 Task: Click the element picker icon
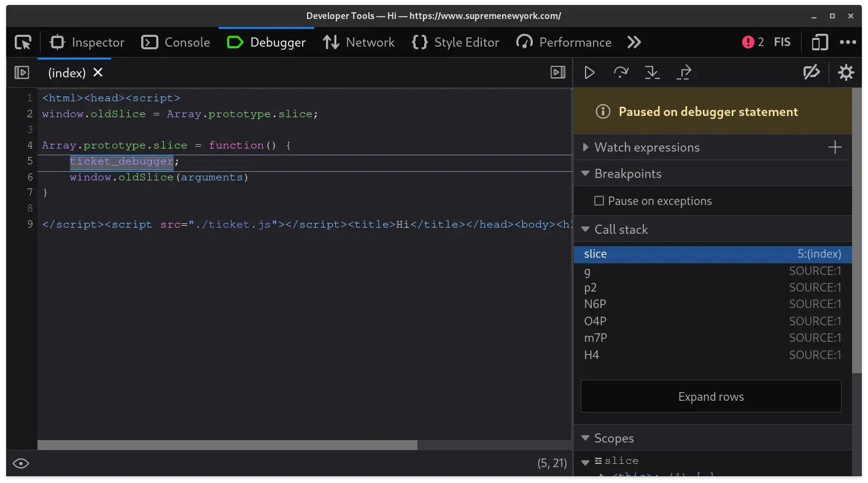(x=23, y=42)
